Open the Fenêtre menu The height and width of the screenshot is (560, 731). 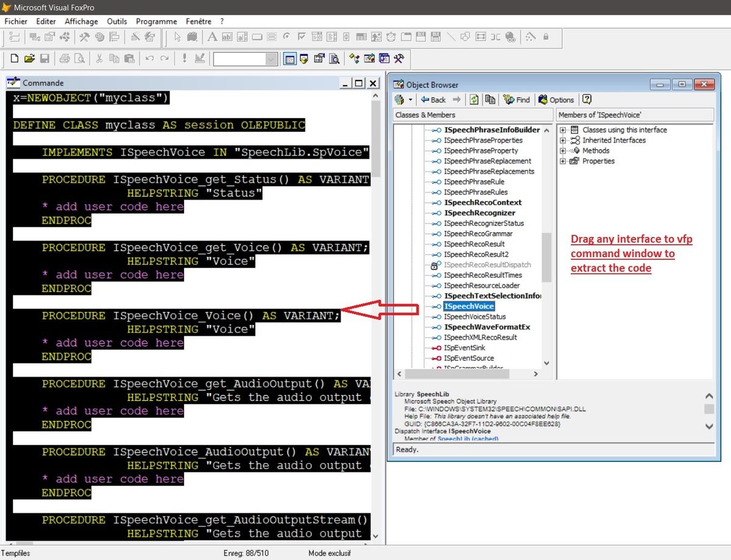tap(198, 21)
